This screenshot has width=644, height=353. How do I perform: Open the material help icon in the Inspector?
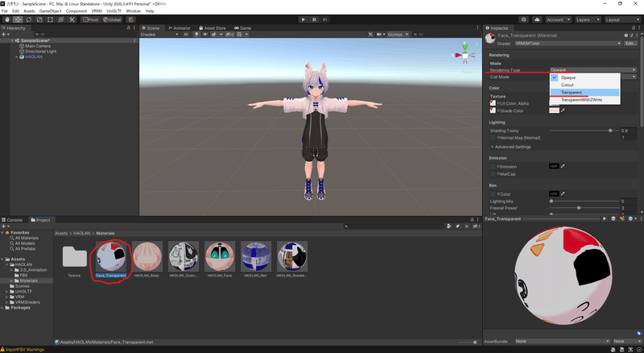click(626, 35)
